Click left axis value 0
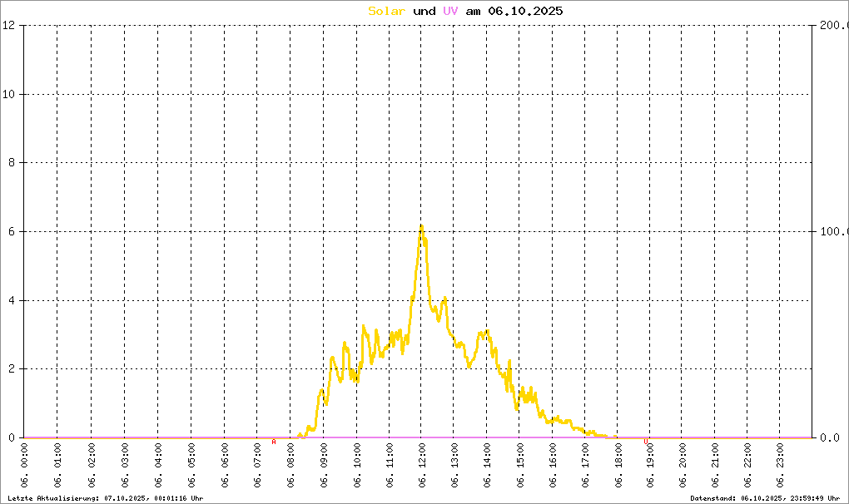 (x=12, y=437)
